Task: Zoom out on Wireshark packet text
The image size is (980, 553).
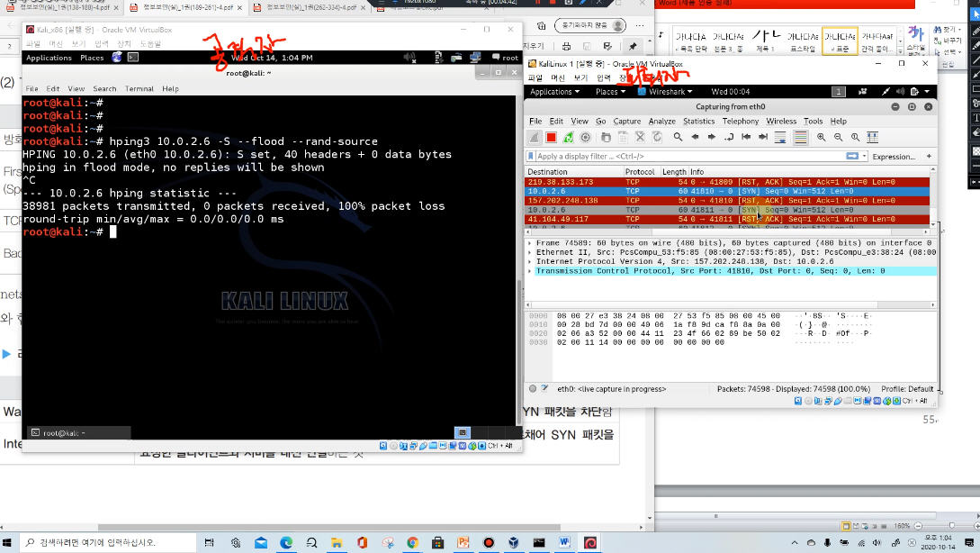Action: [x=838, y=138]
